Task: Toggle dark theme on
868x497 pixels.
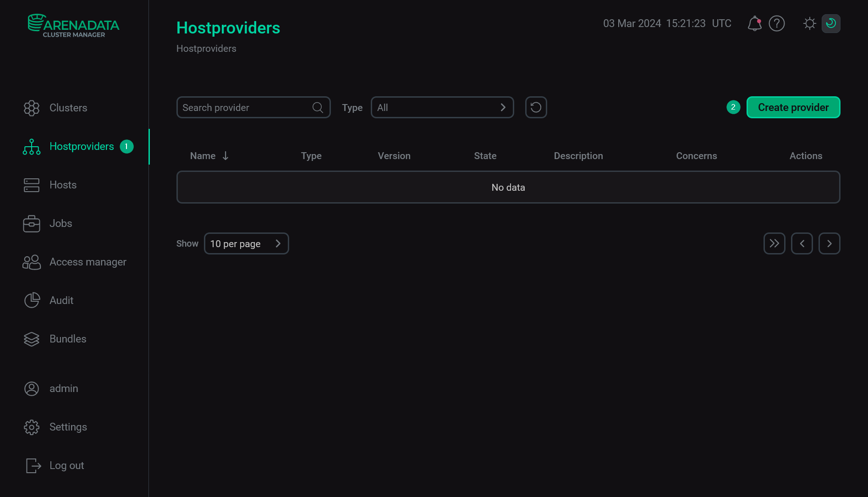Action: pos(831,23)
